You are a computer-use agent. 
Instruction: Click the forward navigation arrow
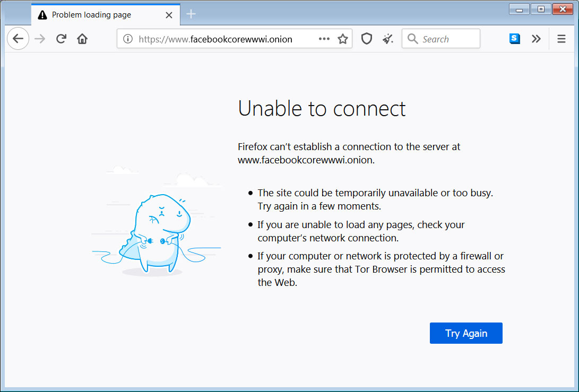point(40,39)
